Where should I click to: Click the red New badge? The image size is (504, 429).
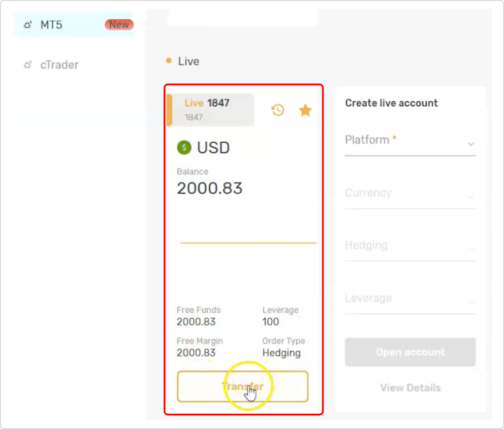tap(119, 25)
